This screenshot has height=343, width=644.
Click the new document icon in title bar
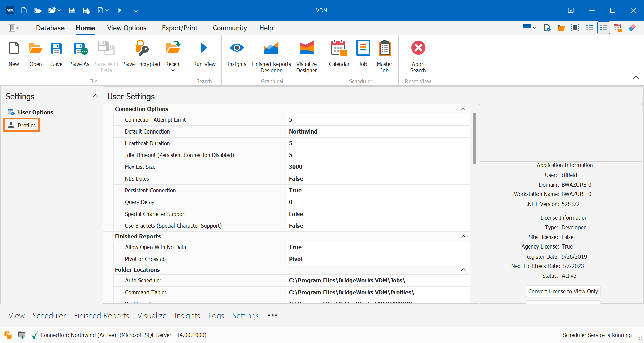point(24,10)
